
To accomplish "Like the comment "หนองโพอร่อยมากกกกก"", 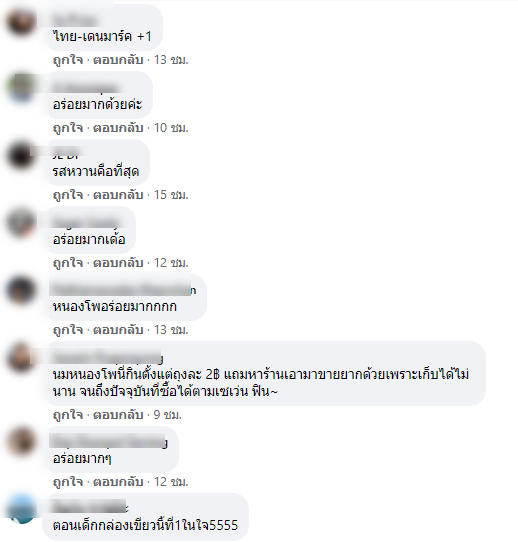I will pyautogui.click(x=68, y=330).
